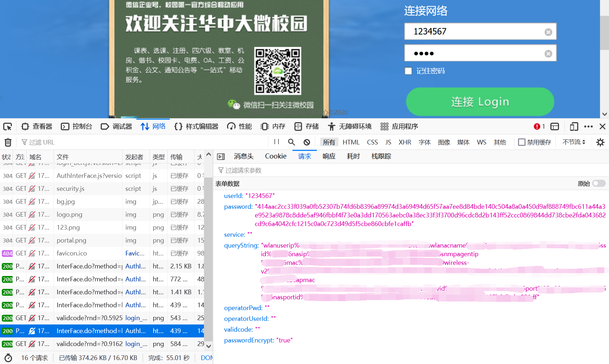Click the request list scroll-up arrow
The height and width of the screenshot is (364, 609).
coord(209,155)
